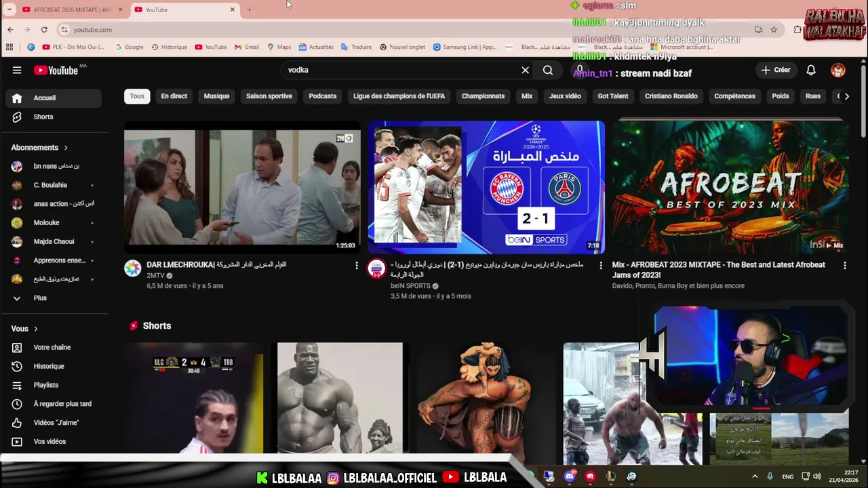Play the Bayern Paris 2-1 highlights thumbnail

pos(486,187)
